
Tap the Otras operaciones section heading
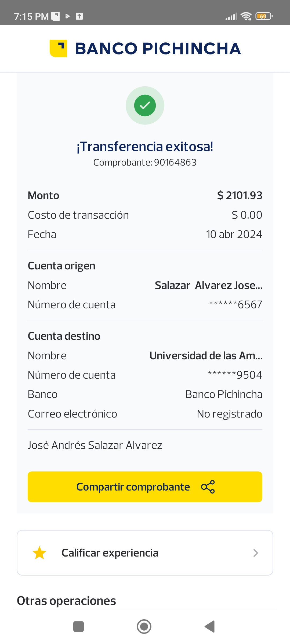(66, 601)
